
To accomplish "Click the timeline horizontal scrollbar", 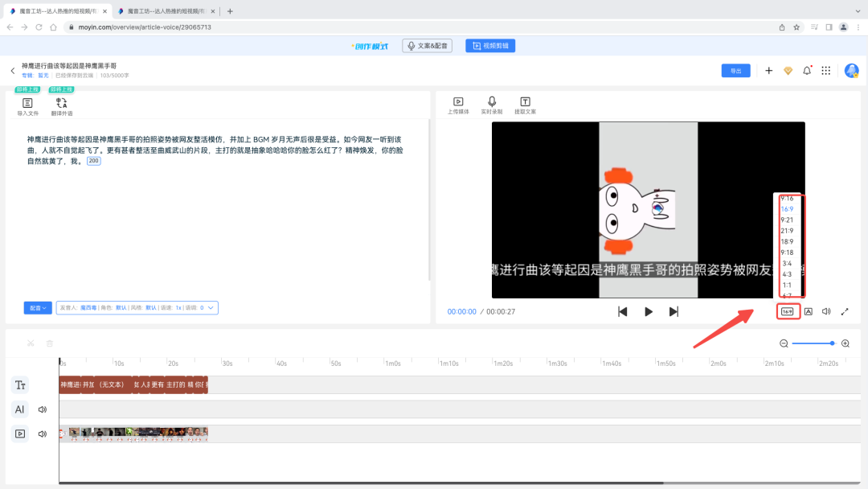I will (x=361, y=483).
